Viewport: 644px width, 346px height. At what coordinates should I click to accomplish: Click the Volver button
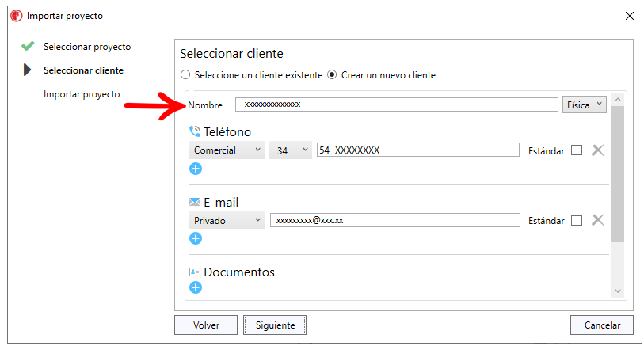click(206, 325)
